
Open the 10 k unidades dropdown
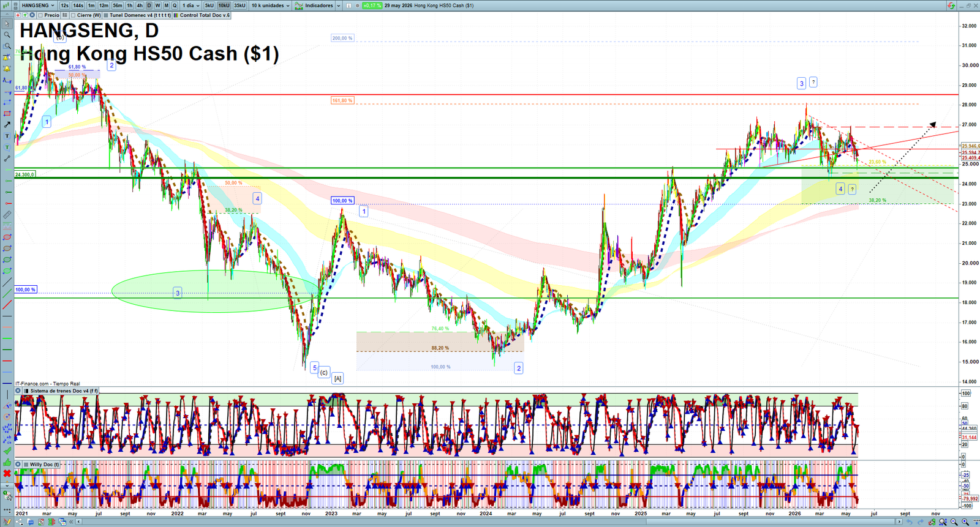pyautogui.click(x=270, y=6)
